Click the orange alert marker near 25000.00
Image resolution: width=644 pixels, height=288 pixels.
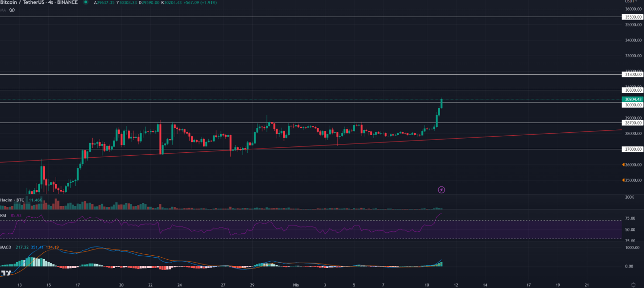(x=624, y=181)
